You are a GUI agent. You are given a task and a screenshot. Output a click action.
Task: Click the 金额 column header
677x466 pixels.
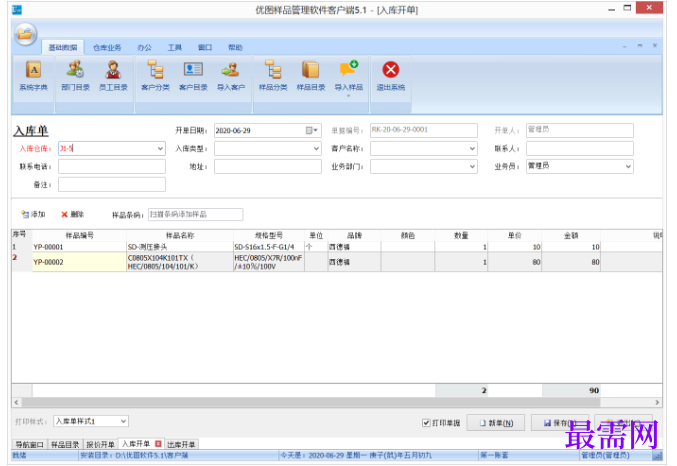pyautogui.click(x=571, y=235)
